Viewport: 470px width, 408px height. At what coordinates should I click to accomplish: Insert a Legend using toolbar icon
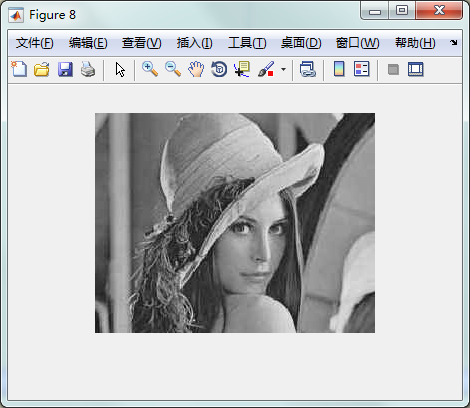(x=362, y=69)
